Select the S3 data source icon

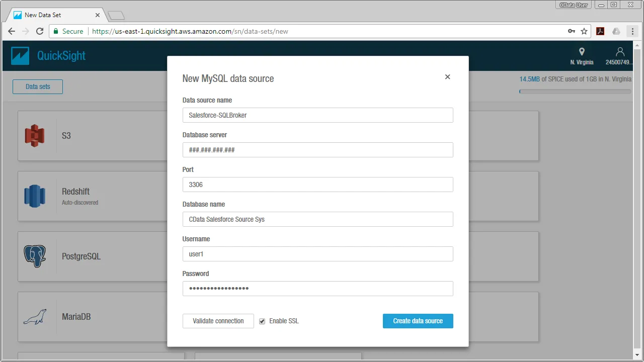34,135
